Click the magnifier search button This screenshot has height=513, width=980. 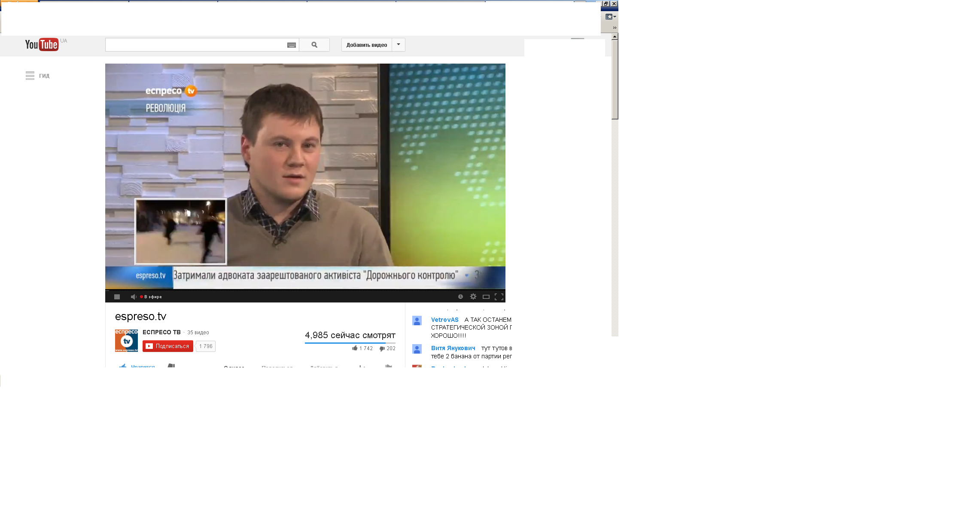pos(314,45)
